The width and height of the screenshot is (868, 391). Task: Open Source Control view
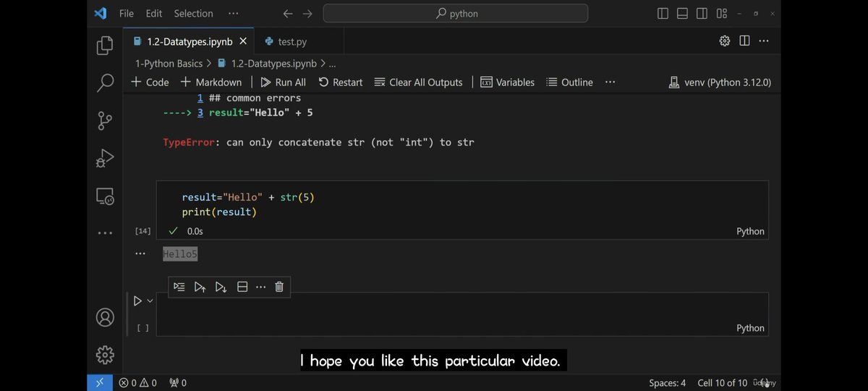tap(105, 120)
